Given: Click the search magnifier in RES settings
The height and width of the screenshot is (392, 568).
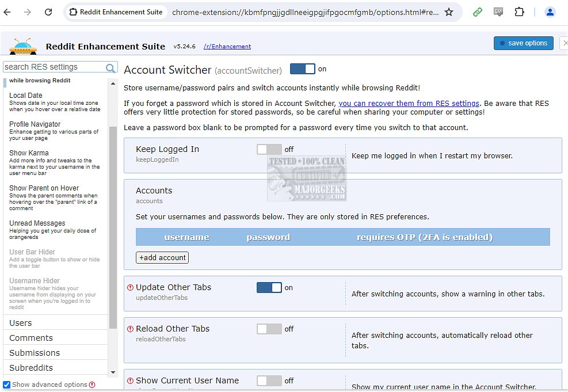Looking at the screenshot, I should (110, 67).
